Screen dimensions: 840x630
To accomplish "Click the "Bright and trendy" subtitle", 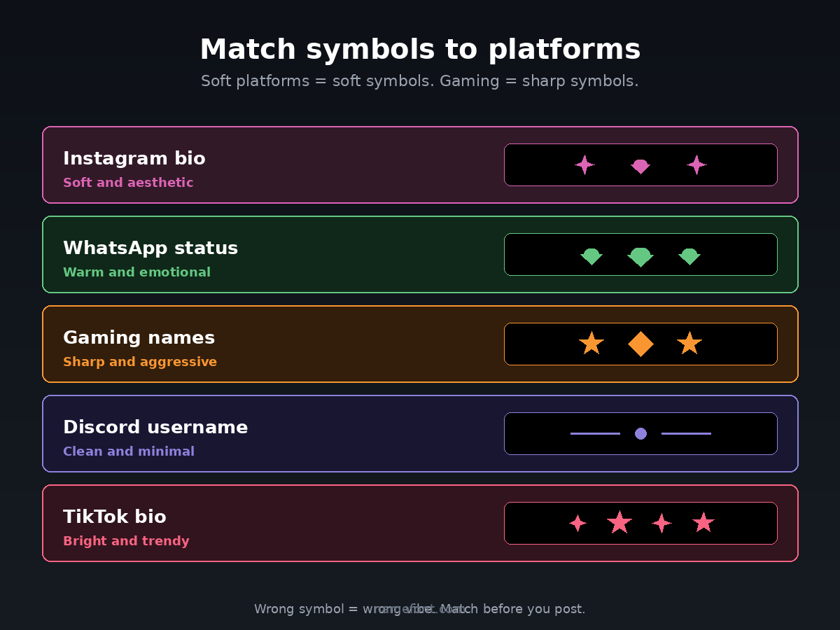I will [126, 541].
